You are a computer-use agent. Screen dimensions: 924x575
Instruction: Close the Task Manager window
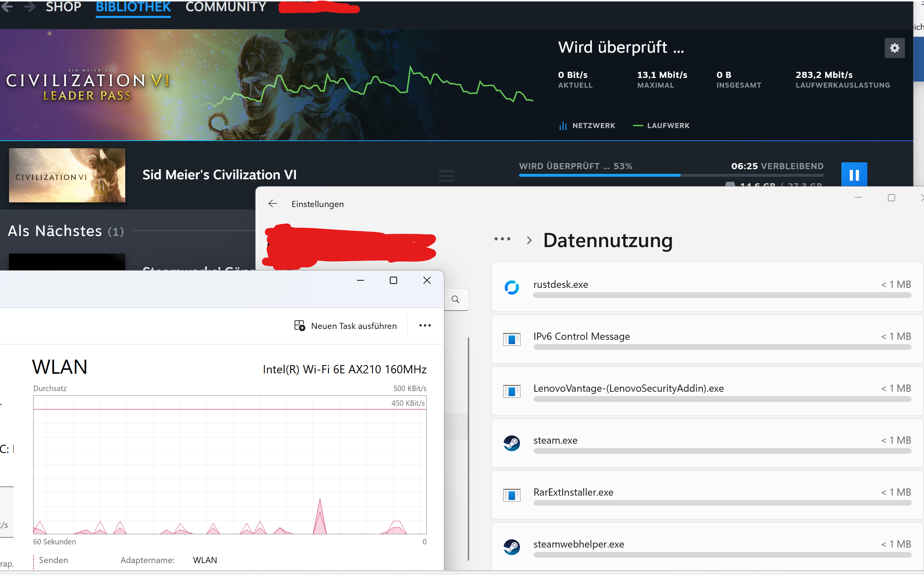click(x=427, y=280)
